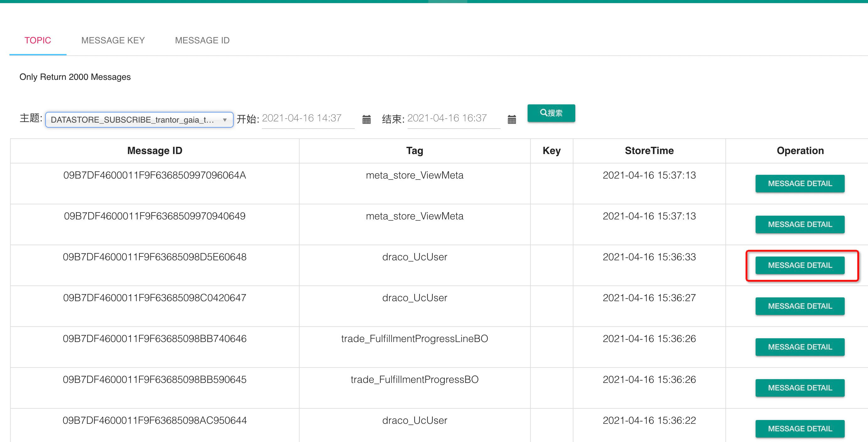This screenshot has width=868, height=442.
Task: Switch to the MESSAGE KEY tab
Action: [x=113, y=41]
